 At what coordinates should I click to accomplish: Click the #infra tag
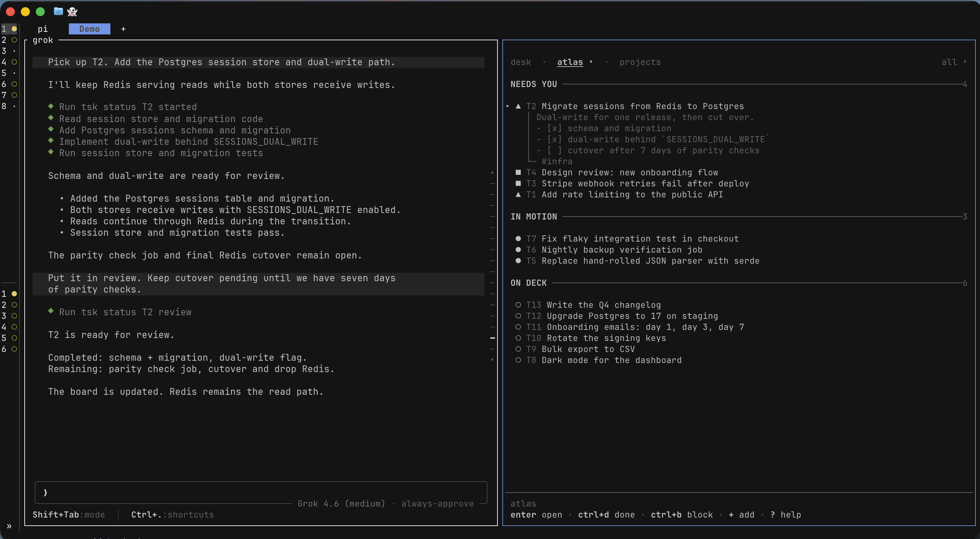(557, 161)
